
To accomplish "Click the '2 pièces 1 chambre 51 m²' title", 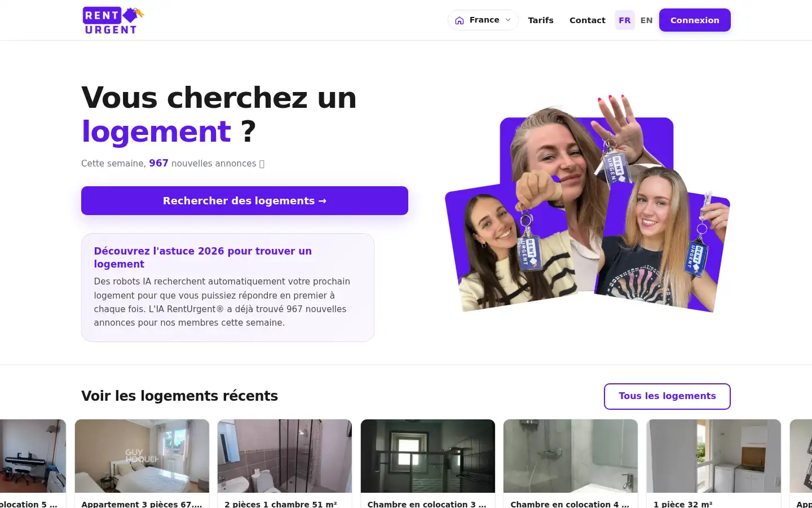I will (x=281, y=504).
